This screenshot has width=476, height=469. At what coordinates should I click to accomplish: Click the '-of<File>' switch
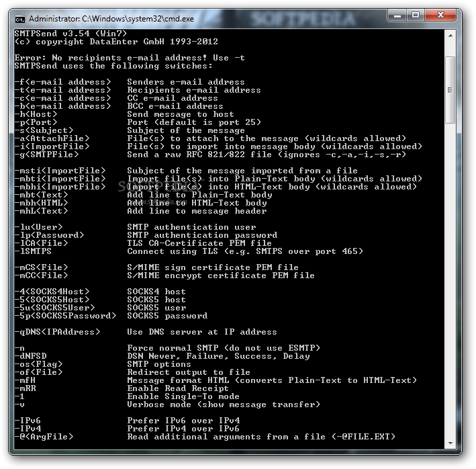tap(38, 372)
